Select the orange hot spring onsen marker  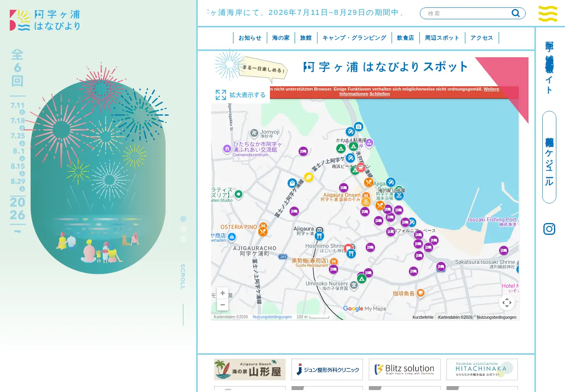point(366,201)
